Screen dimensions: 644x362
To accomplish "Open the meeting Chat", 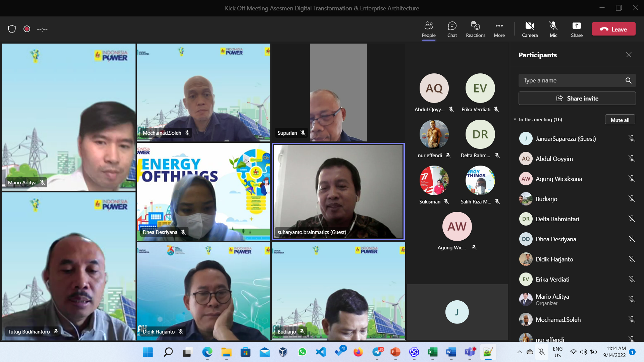I will coord(452,29).
